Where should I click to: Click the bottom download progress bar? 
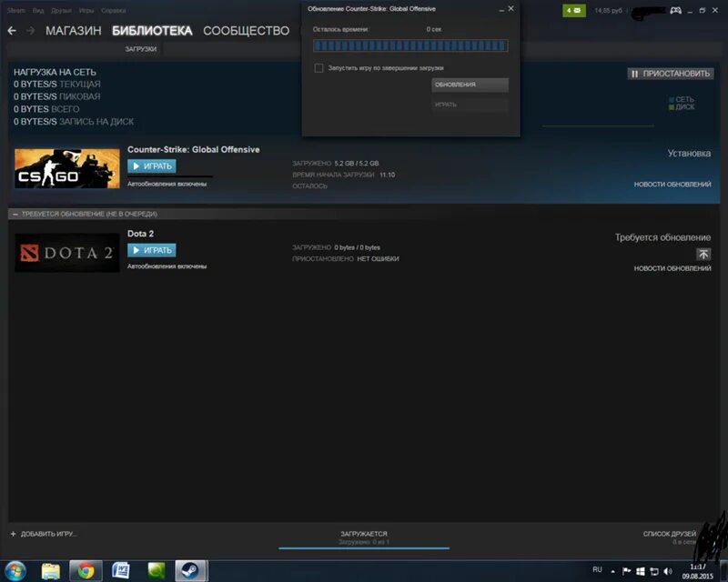click(x=364, y=548)
